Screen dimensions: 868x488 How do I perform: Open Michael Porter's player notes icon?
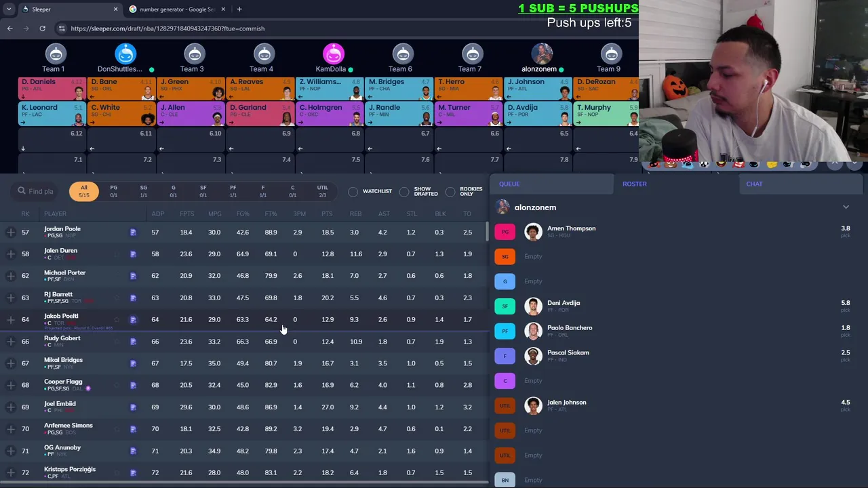point(133,276)
